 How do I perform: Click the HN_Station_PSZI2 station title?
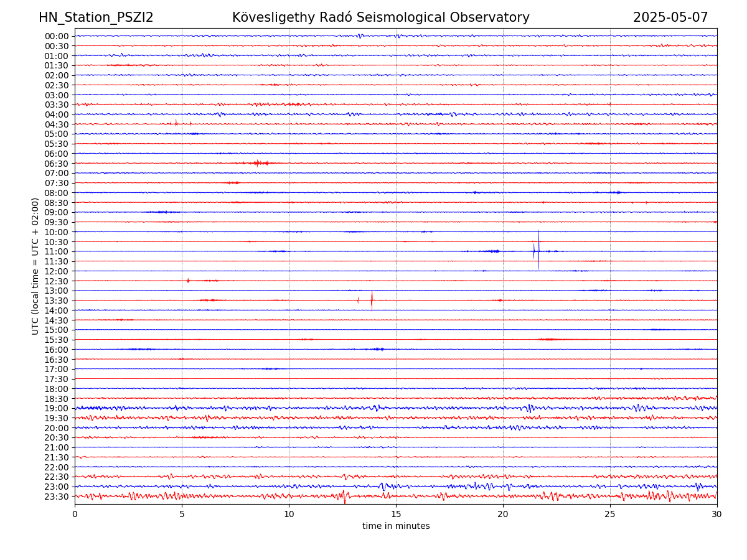point(96,17)
